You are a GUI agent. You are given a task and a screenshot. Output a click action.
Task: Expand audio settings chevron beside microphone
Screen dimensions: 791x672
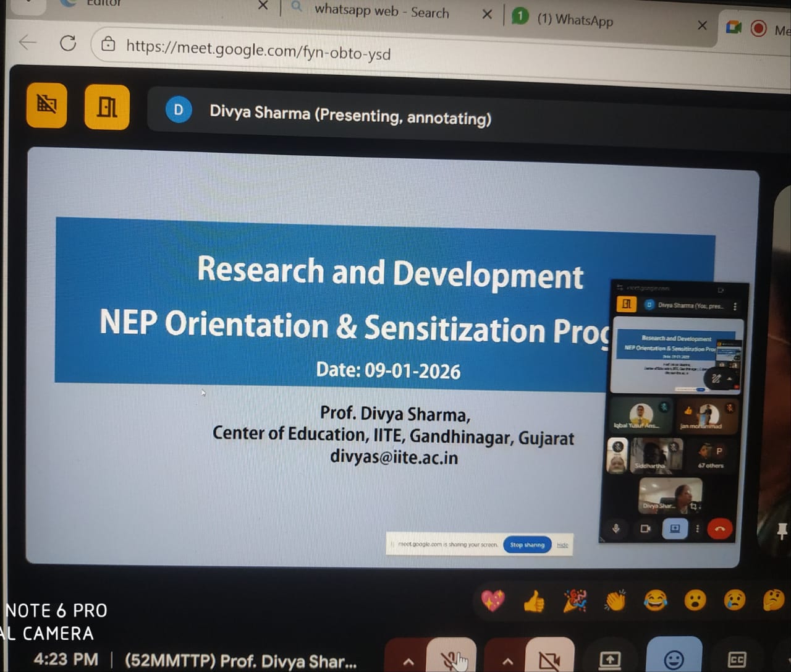pos(408,660)
